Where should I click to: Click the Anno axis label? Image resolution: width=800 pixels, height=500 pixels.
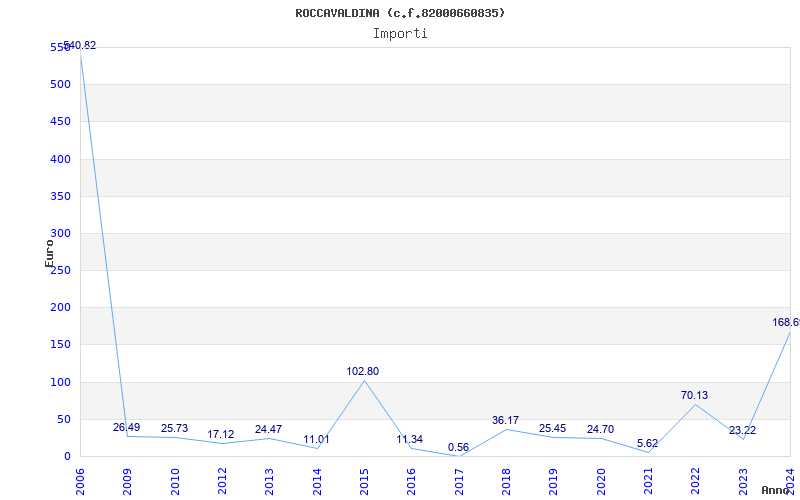(776, 490)
